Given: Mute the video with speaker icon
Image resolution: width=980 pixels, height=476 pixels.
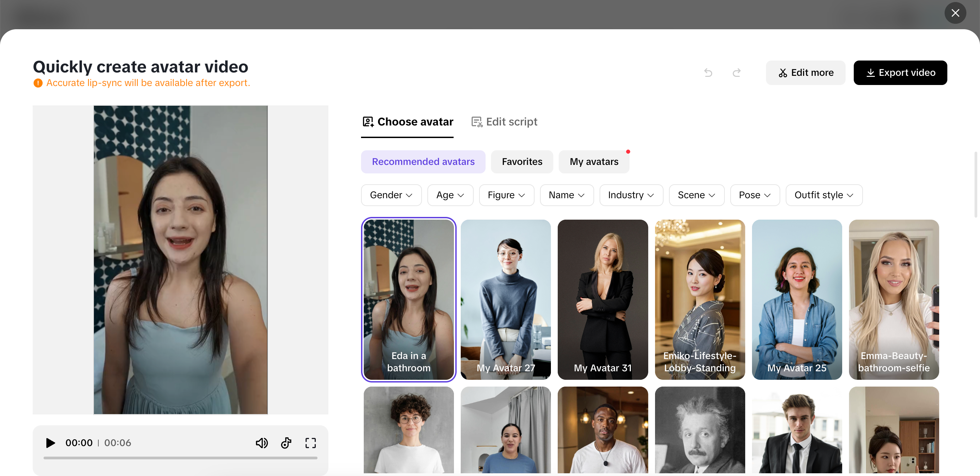Looking at the screenshot, I should pos(261,443).
